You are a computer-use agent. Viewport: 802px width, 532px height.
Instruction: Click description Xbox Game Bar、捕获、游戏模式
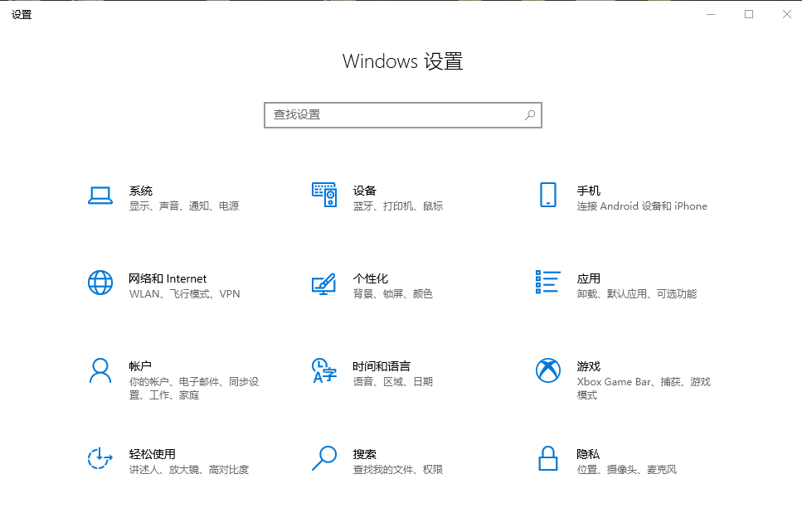[x=644, y=389]
